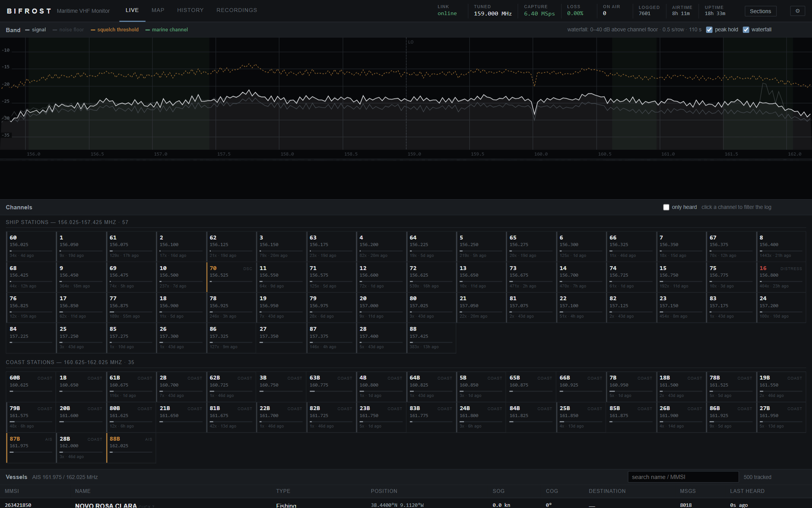812x508 pixels.
Task: Sort vessels by MSGS header
Action: pyautogui.click(x=688, y=491)
